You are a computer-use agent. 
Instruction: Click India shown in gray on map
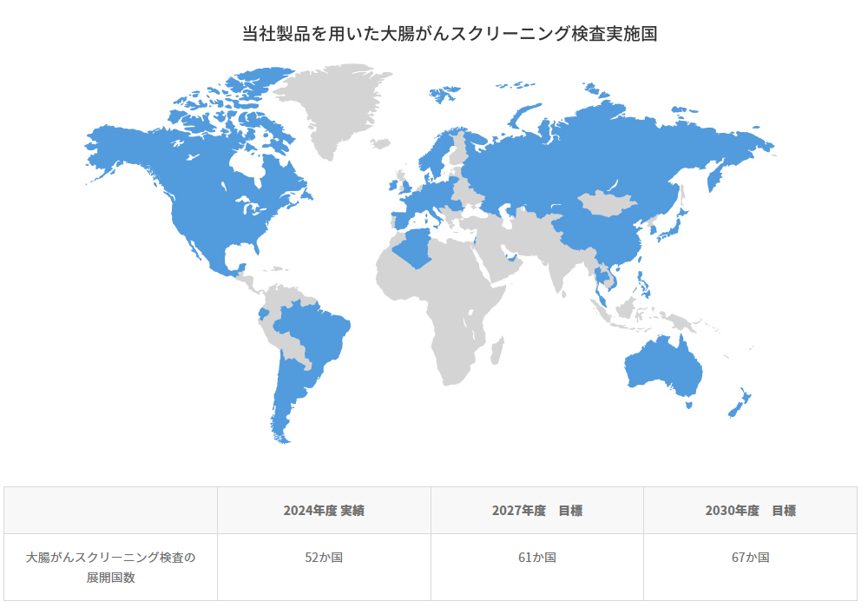point(558,266)
